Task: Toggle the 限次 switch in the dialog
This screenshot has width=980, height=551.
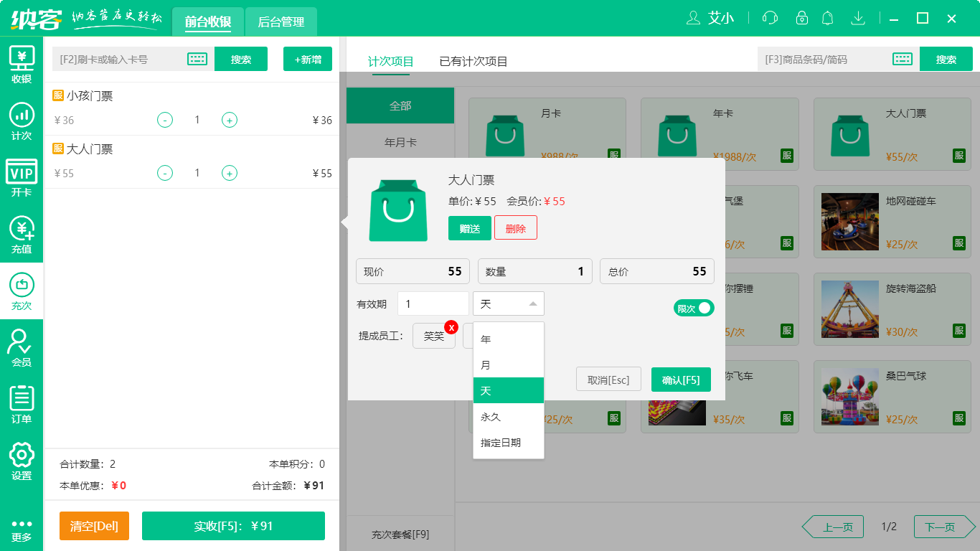Action: [693, 306]
